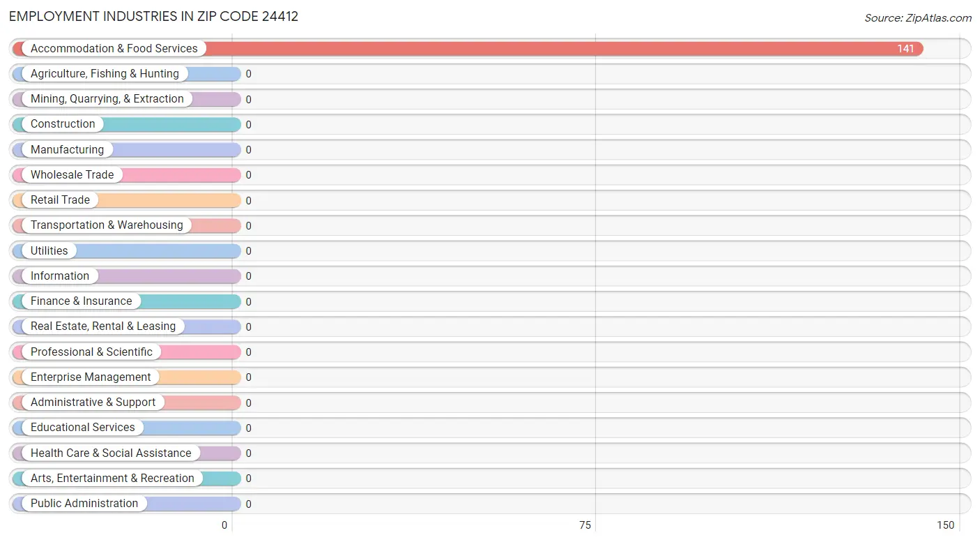
Task: Click the 0 value beside Finance & Insurance bar
Action: coord(248,302)
